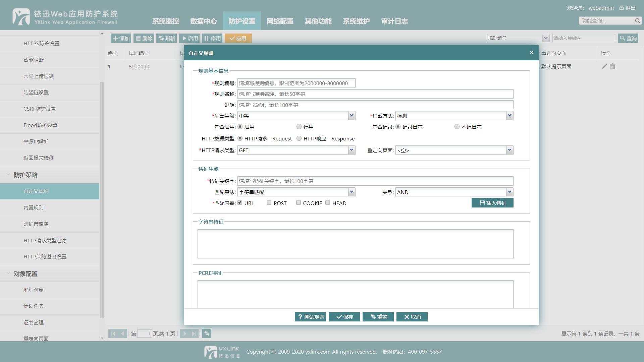Toggle the POST match content checkbox

click(x=269, y=202)
